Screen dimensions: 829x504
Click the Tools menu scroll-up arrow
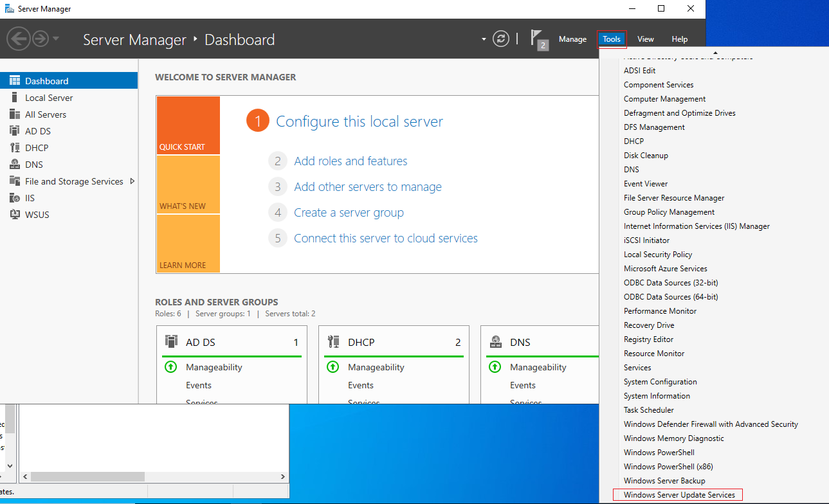tap(715, 52)
